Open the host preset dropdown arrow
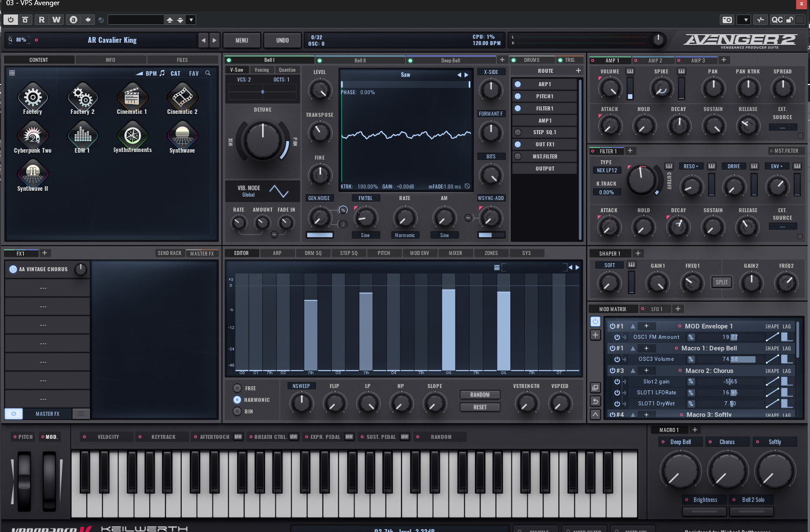The height and width of the screenshot is (532, 810). 192,20
